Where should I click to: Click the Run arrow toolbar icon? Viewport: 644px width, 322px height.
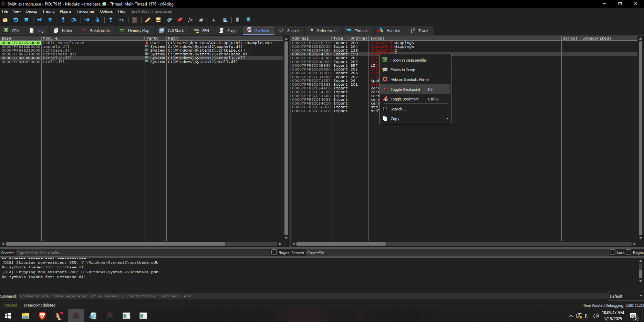[39, 20]
